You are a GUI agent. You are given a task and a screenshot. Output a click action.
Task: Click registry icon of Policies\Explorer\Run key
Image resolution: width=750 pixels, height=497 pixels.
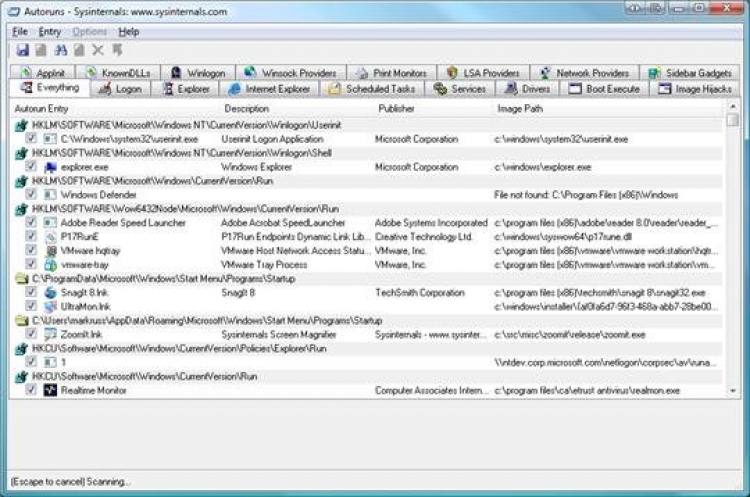click(21, 349)
